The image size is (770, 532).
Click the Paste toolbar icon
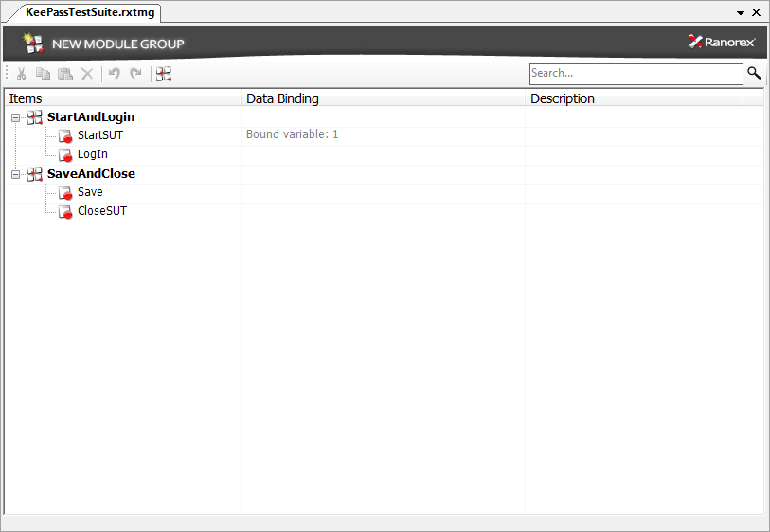tap(64, 74)
